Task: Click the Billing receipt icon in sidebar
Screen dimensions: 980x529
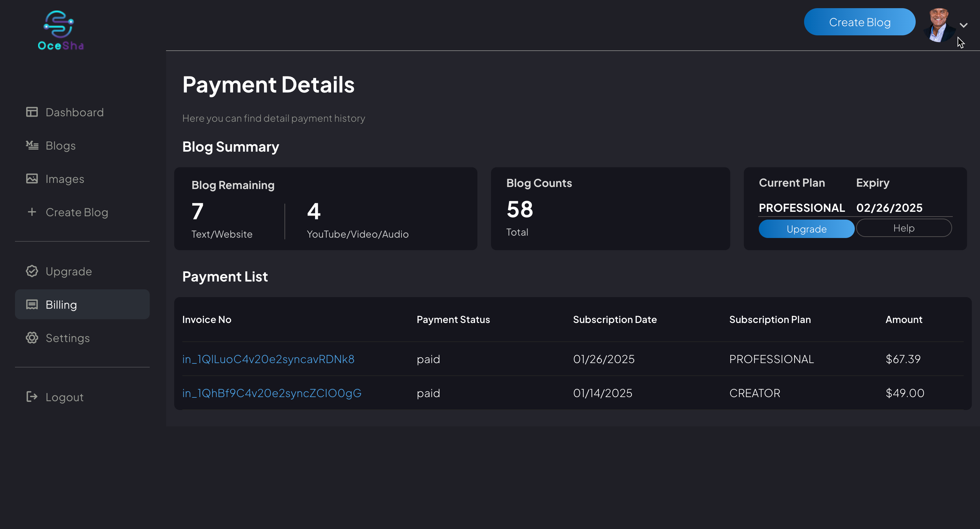Action: [x=32, y=304]
